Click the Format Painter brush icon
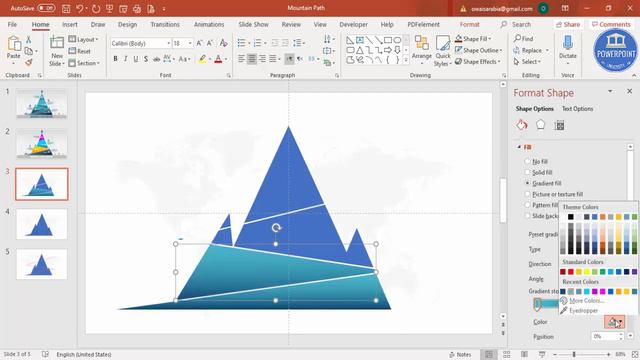Viewport: 640px width, 360px height. [x=29, y=62]
